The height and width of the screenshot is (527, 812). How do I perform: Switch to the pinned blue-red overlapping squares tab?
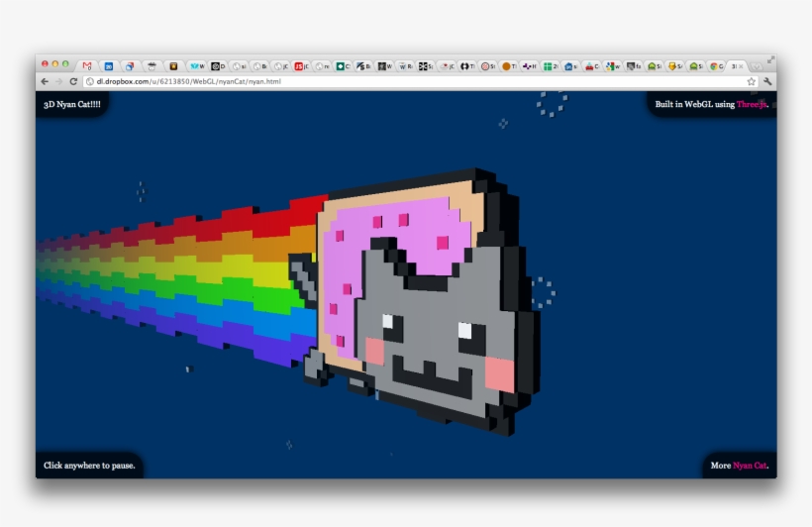(x=130, y=66)
